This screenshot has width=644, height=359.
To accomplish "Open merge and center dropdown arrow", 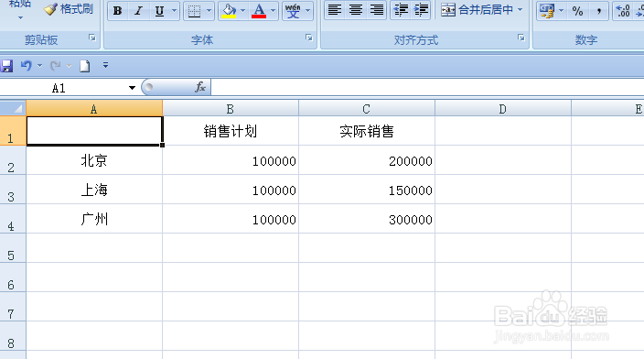I will [520, 10].
